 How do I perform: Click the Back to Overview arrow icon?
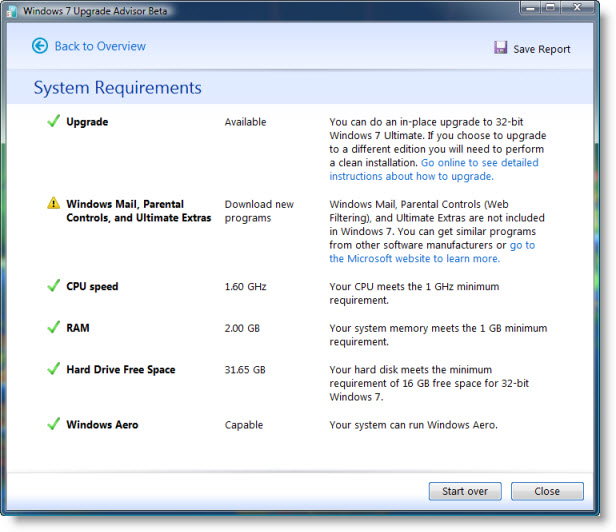coord(40,46)
